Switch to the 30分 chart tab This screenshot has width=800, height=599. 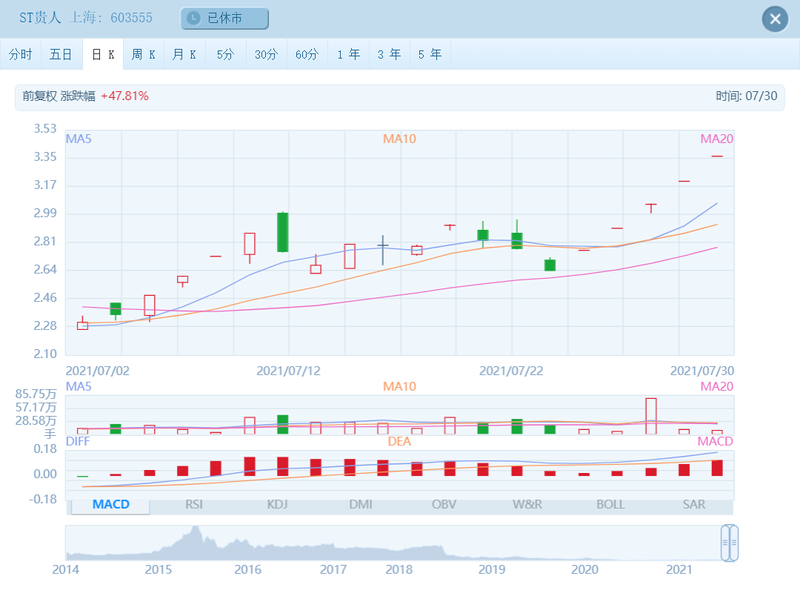(266, 54)
